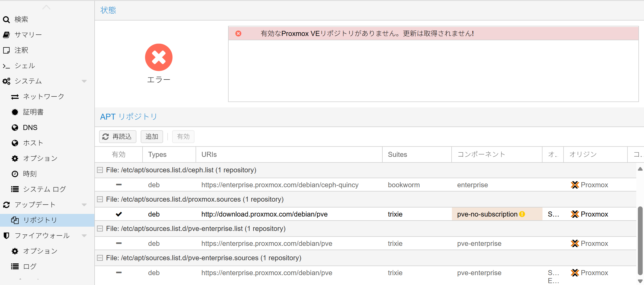Sort by the Types column header

(169, 154)
